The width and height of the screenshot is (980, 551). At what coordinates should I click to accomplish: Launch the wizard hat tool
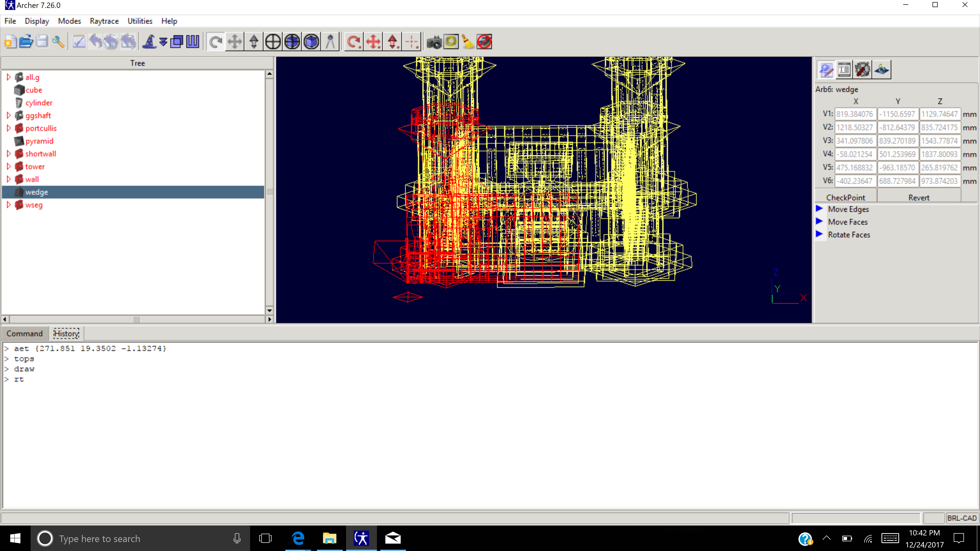point(150,41)
